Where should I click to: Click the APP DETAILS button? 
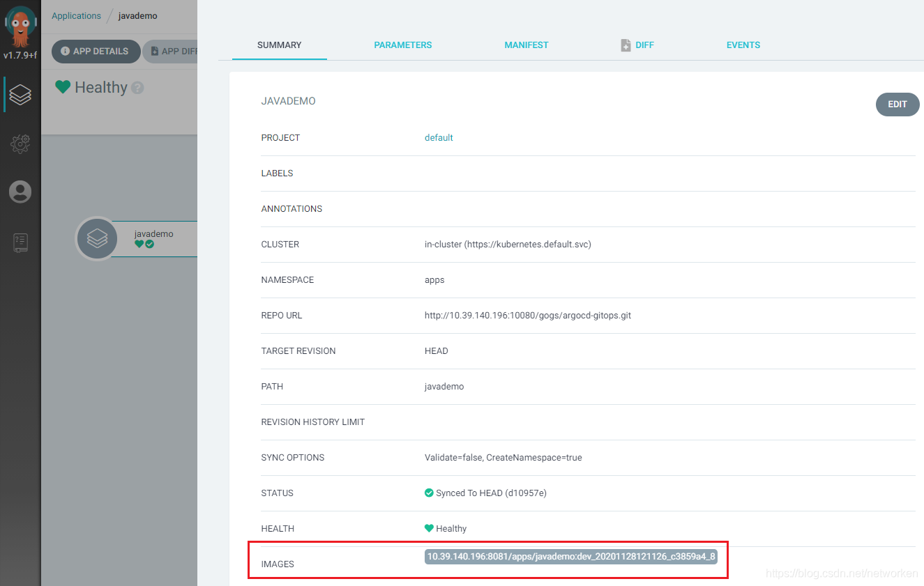coord(96,51)
